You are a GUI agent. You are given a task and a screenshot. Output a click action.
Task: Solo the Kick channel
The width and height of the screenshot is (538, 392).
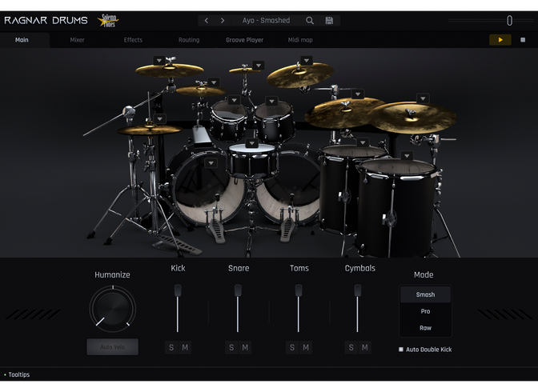pyautogui.click(x=171, y=347)
